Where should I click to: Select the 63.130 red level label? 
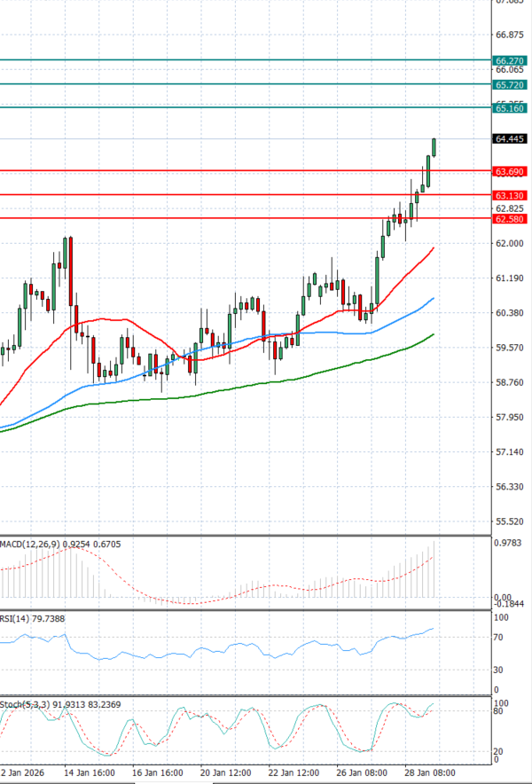[x=511, y=195]
